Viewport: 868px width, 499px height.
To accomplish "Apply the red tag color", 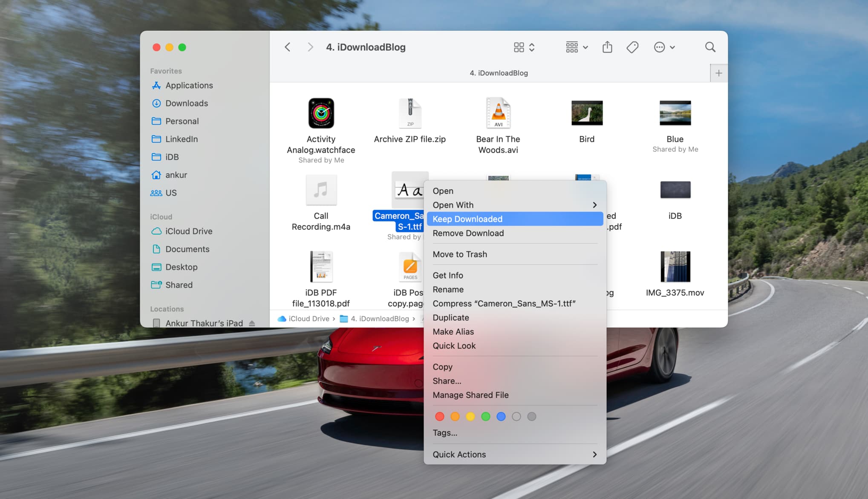I will 440,417.
